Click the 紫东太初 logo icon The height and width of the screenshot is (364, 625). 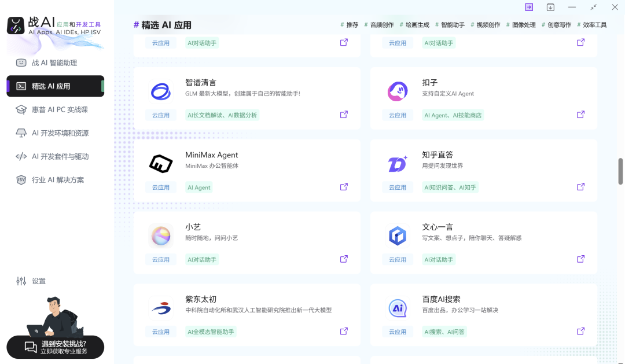(x=160, y=307)
